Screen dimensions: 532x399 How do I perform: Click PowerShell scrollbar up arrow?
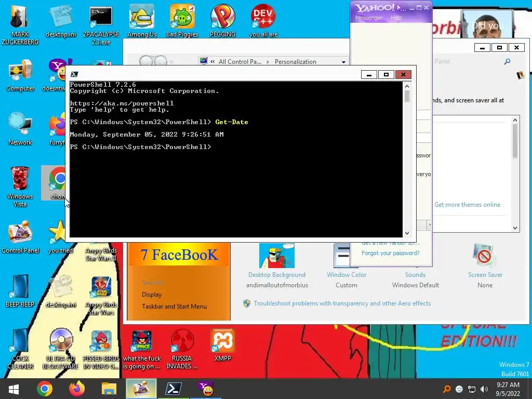(x=407, y=86)
